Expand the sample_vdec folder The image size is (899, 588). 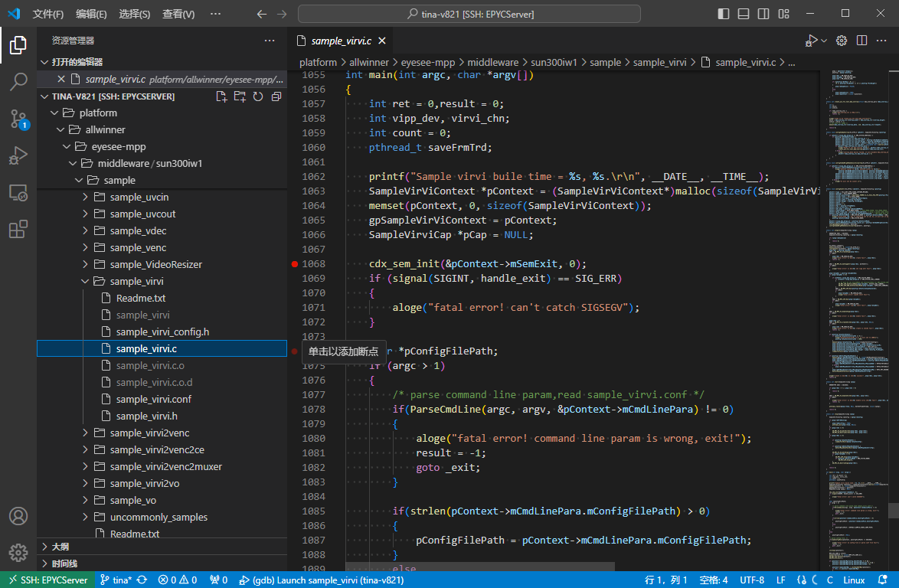(138, 230)
